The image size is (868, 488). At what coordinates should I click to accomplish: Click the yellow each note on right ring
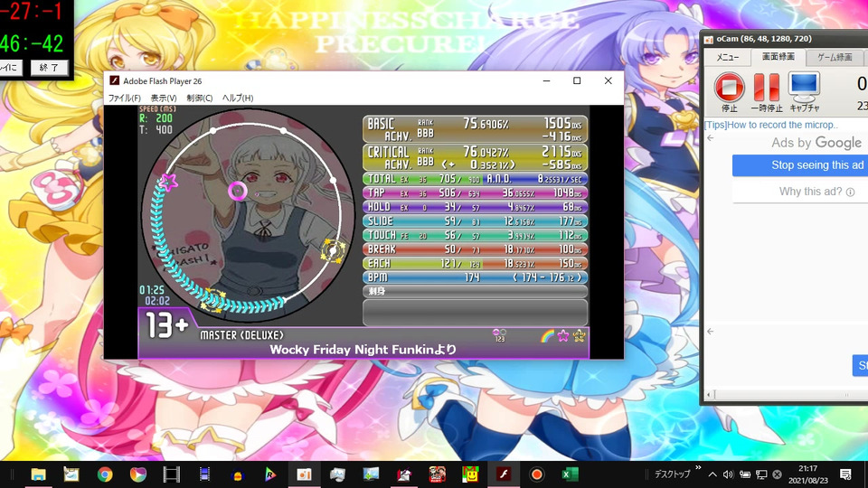334,250
